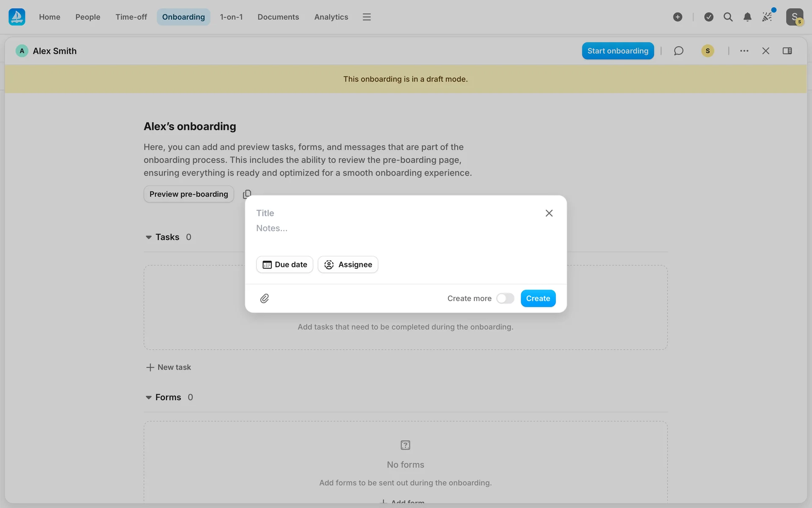Click the Title input field
The height and width of the screenshot is (508, 812).
pyautogui.click(x=381, y=213)
